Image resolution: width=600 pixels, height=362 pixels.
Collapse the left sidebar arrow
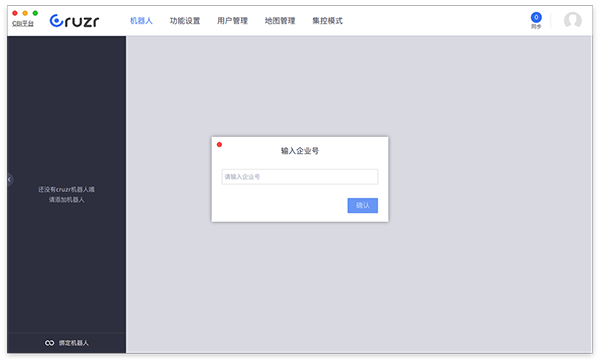click(10, 179)
